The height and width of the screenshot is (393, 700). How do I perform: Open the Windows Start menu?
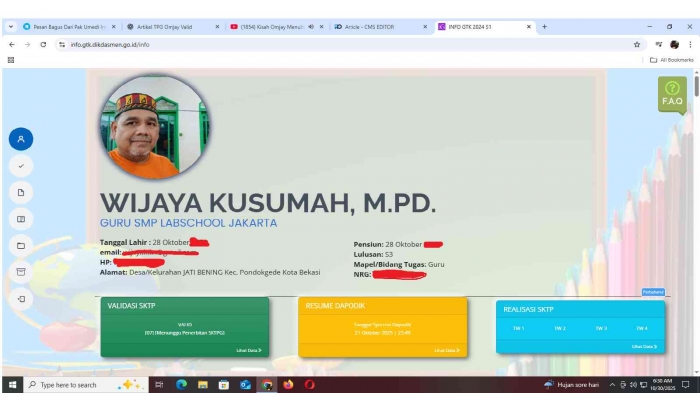tap(12, 385)
